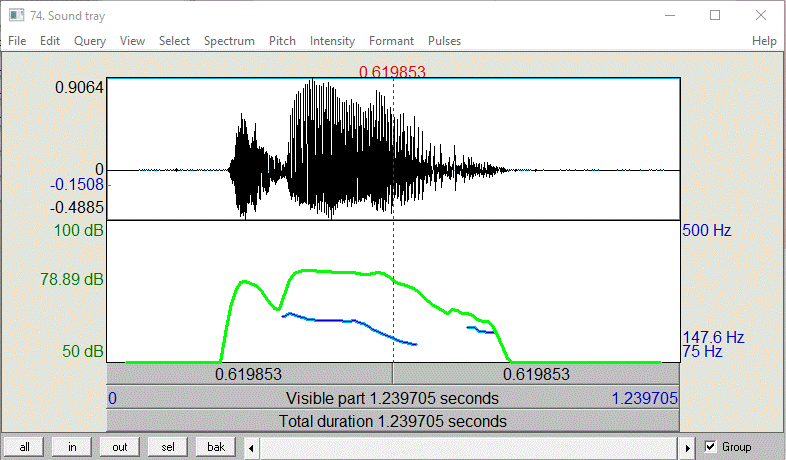
Task: Play the Visible part 1.239705 seconds bar
Action: tap(393, 398)
